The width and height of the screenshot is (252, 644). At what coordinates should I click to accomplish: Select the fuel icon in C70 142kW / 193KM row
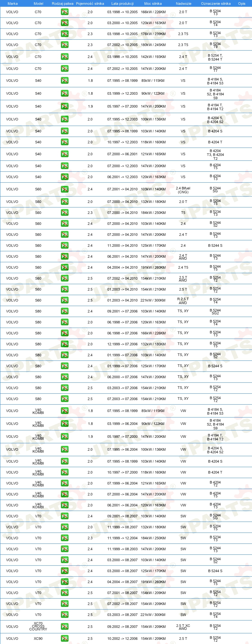pyautogui.click(x=64, y=57)
